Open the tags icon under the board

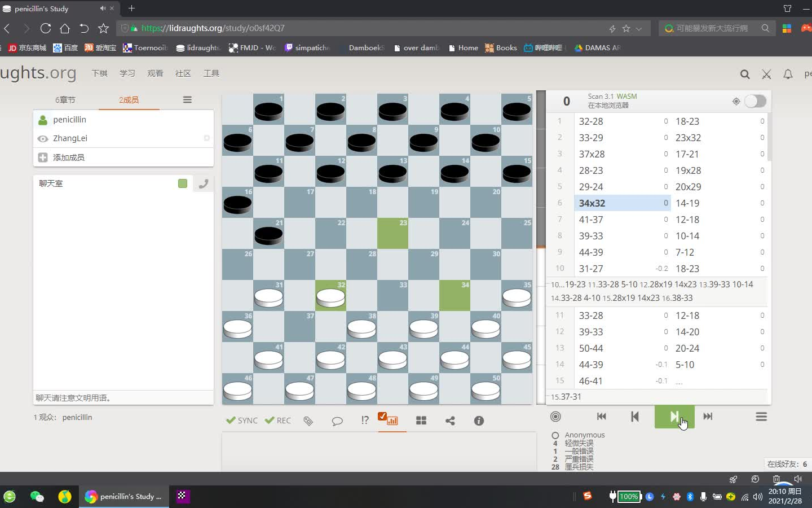point(308,421)
